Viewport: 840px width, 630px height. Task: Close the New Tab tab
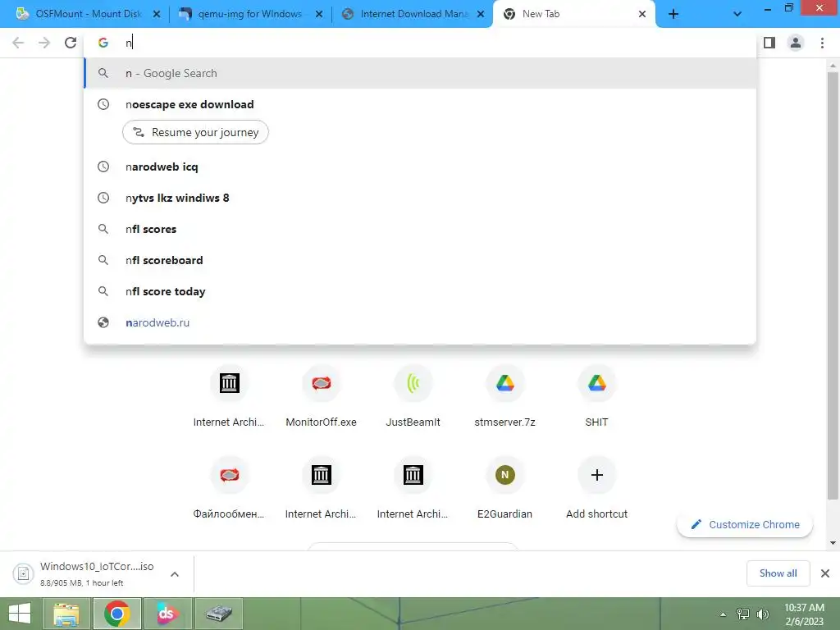(x=641, y=14)
